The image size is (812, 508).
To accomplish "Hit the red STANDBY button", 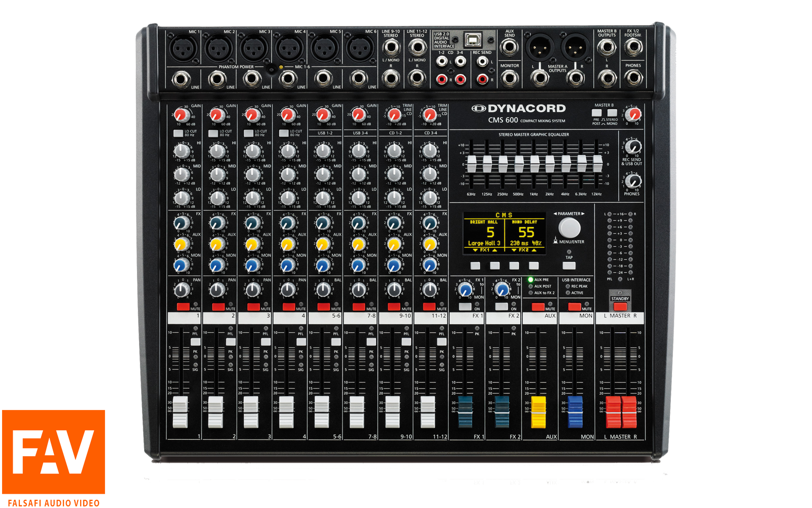I will click(x=620, y=307).
